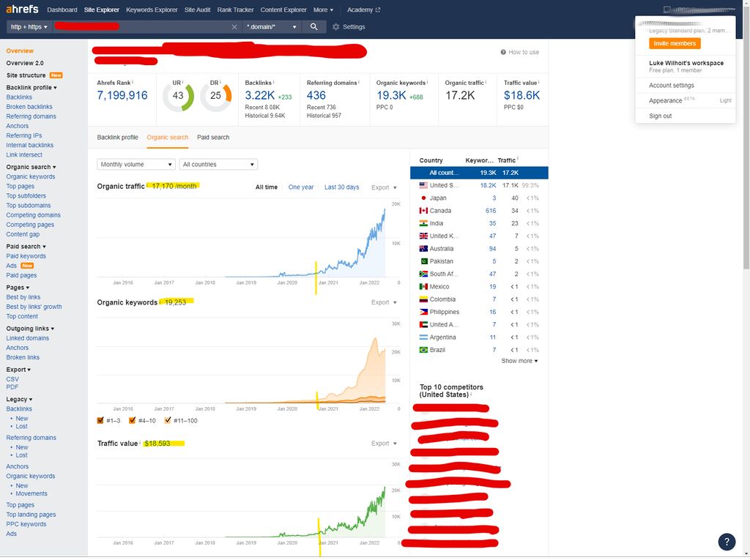The image size is (750, 560).
Task: Open Site Audit
Action: click(198, 10)
